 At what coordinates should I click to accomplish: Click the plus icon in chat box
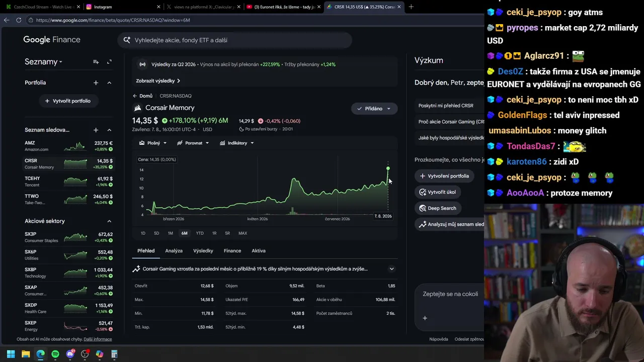click(x=425, y=318)
